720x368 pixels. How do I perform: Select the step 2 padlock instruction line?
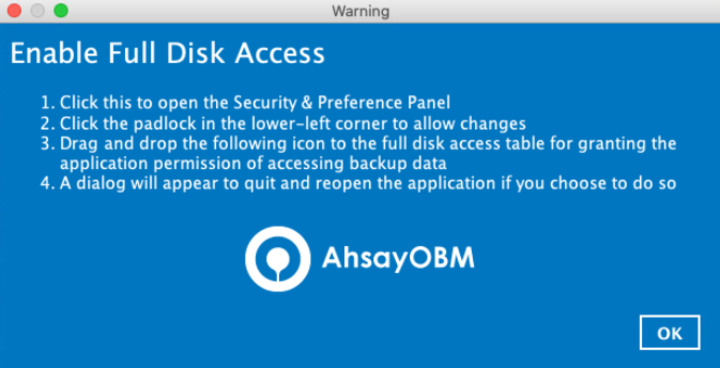[x=283, y=124]
